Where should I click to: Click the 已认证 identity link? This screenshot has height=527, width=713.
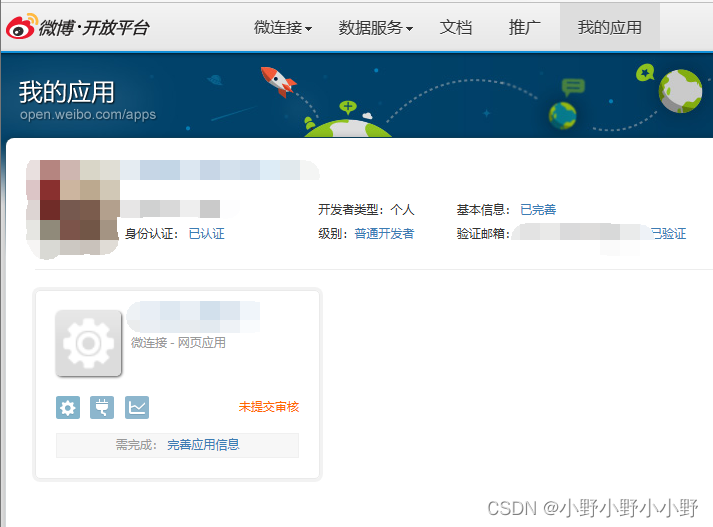point(206,234)
